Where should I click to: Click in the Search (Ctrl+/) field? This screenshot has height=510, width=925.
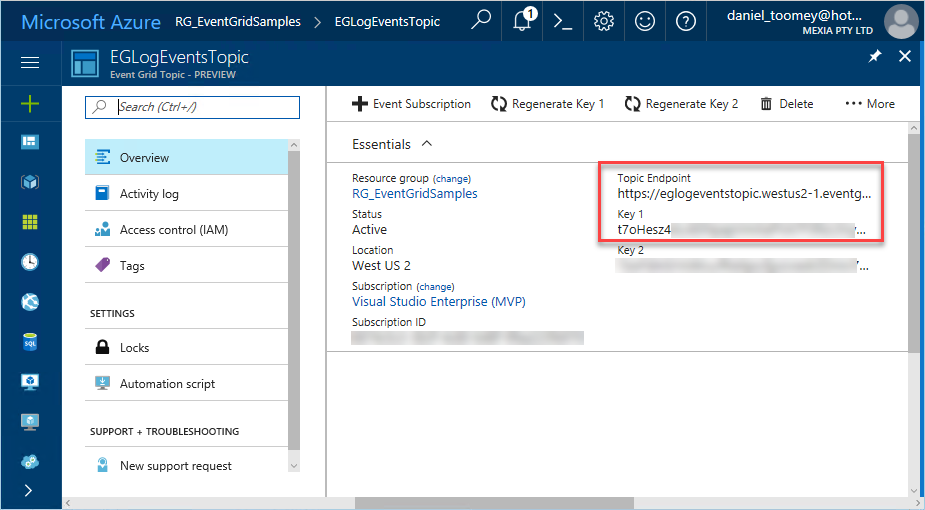205,107
